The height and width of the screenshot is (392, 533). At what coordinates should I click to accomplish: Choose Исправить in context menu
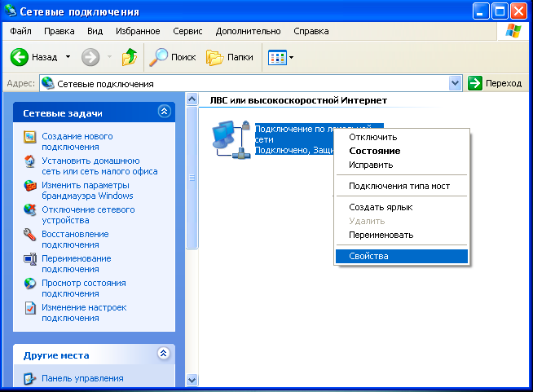click(x=402, y=165)
